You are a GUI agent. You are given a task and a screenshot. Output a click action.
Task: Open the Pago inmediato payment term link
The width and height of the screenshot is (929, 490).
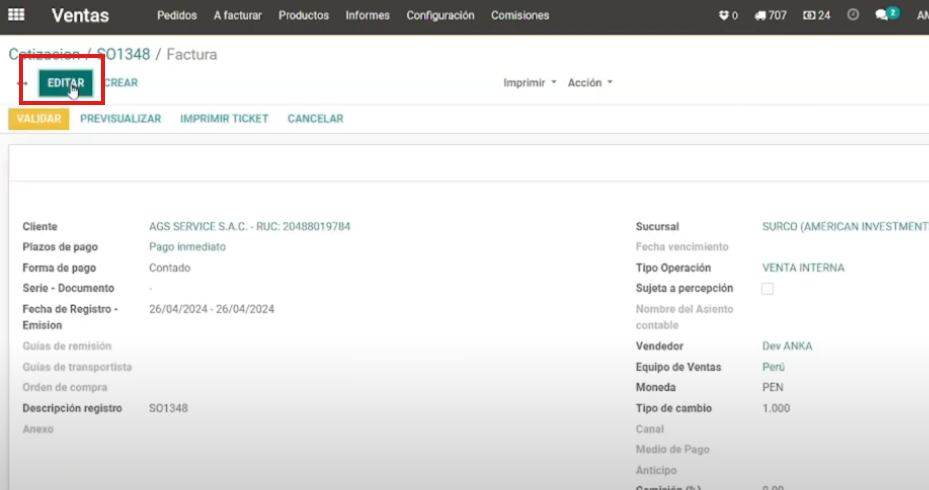pyautogui.click(x=187, y=246)
